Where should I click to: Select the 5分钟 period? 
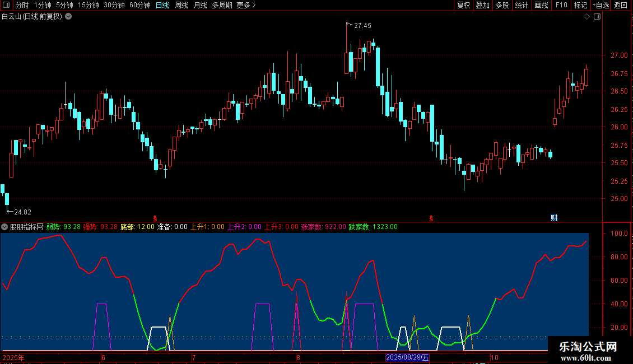pos(64,5)
